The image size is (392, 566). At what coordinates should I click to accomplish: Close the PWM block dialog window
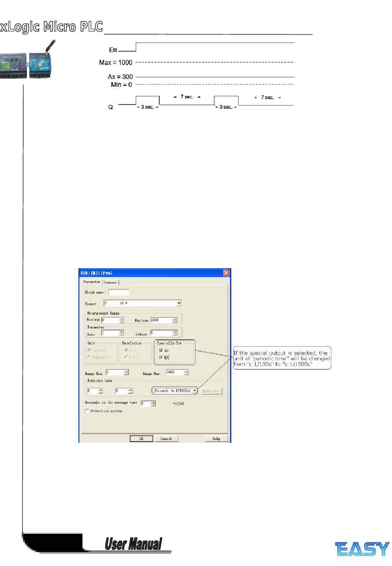[226, 273]
